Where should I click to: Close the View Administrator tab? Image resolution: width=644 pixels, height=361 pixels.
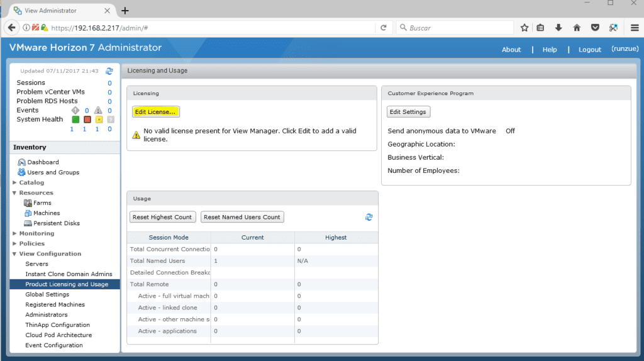click(107, 11)
